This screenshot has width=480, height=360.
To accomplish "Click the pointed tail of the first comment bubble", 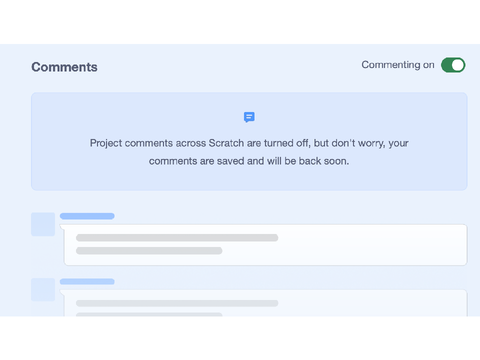I will pyautogui.click(x=62, y=227).
